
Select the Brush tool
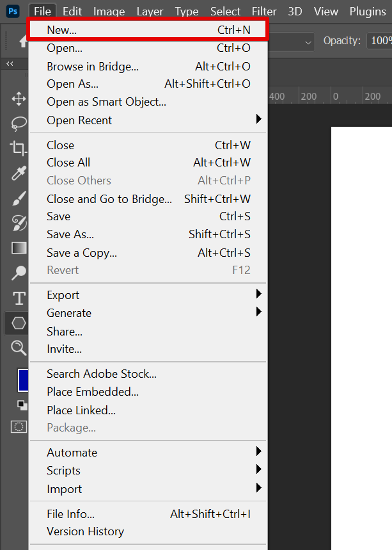pyautogui.click(x=19, y=198)
